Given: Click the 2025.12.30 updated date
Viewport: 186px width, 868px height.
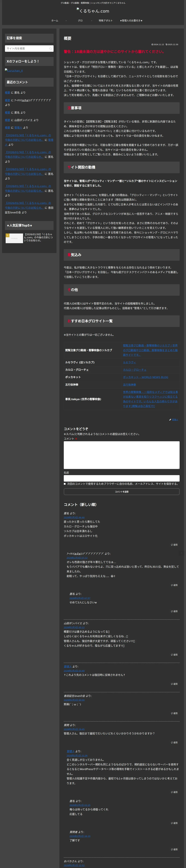Looking at the screenshot, I should click(172, 44).
